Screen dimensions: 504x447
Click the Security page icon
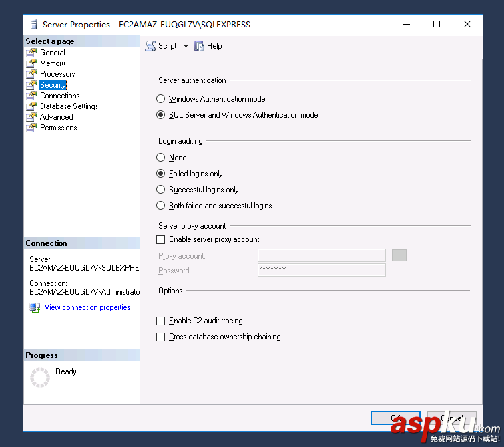click(x=31, y=85)
